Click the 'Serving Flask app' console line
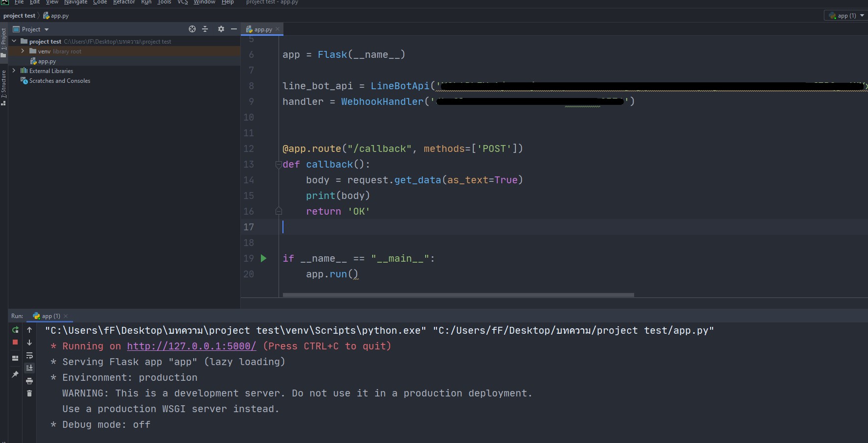Screen dimensions: 868x443 (168, 362)
